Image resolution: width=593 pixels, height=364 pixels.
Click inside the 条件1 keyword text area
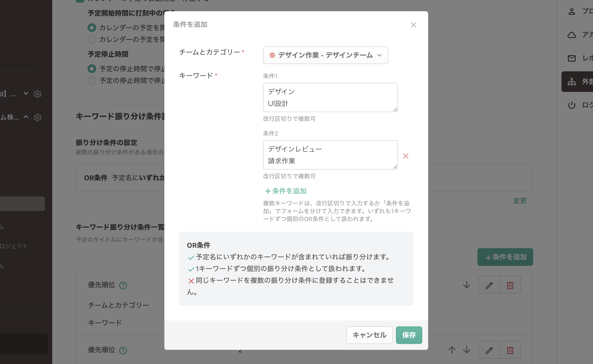[x=330, y=97]
